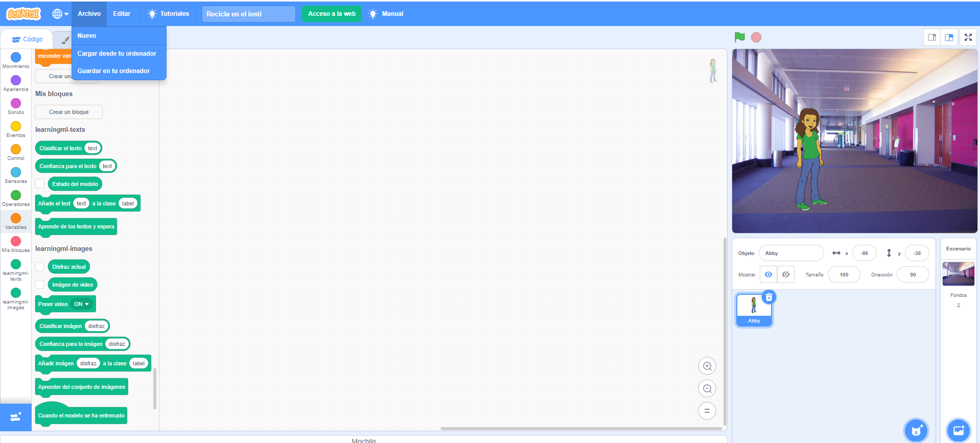980x443 pixels.
Task: Enter full screen stage mode
Action: (968, 37)
